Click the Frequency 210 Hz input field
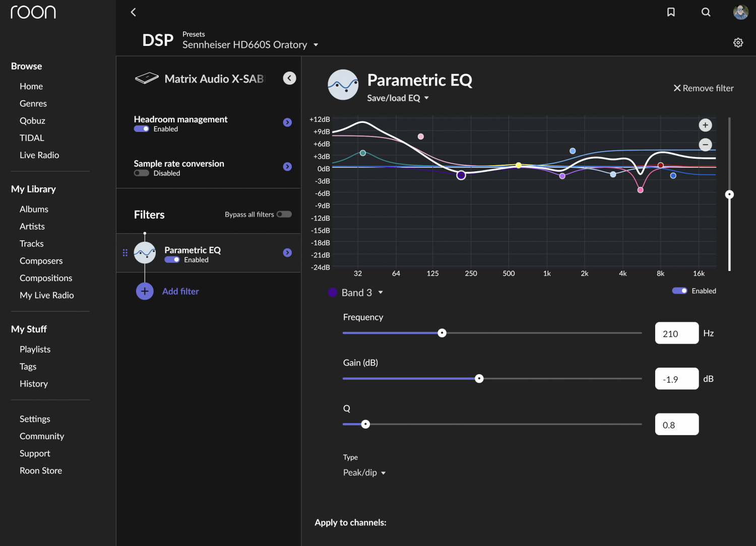Viewport: 756px width, 546px height. [x=676, y=333]
